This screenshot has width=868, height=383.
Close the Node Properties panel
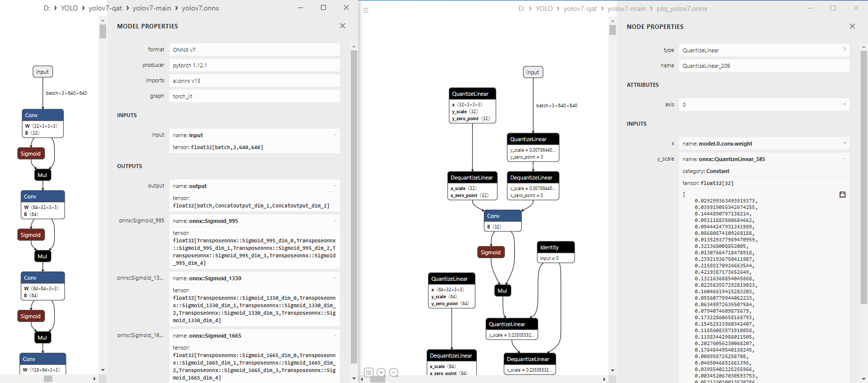pos(852,26)
